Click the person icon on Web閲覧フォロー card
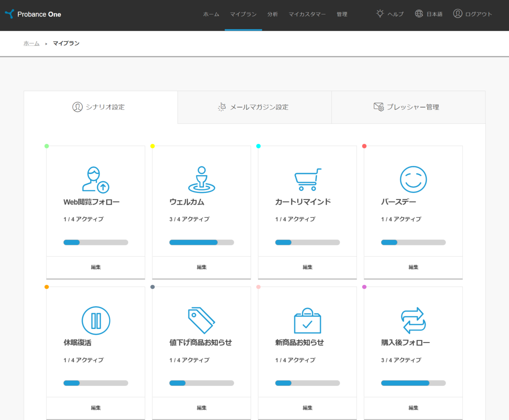This screenshot has width=509, height=420. click(x=96, y=178)
